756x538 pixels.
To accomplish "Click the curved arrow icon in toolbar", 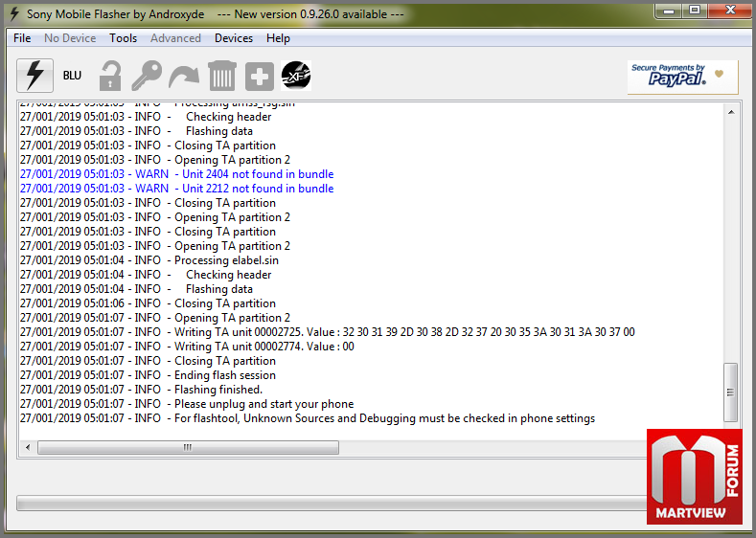I will click(184, 78).
